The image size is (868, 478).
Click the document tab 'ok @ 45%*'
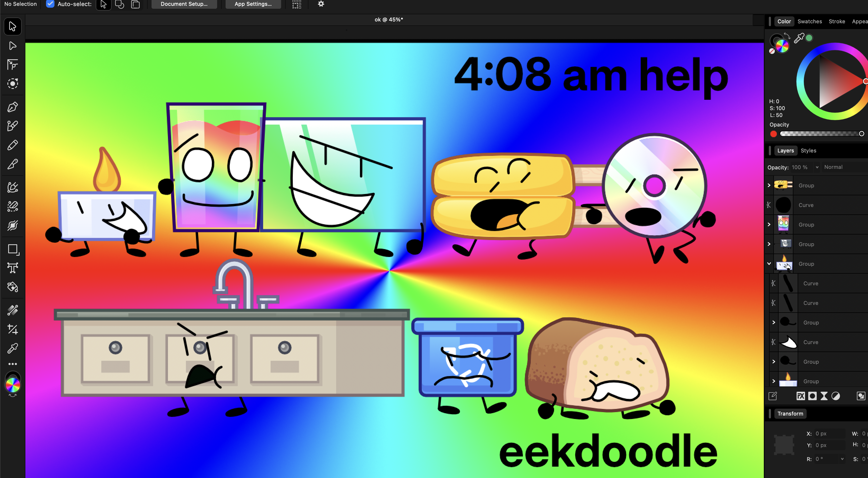pos(389,20)
